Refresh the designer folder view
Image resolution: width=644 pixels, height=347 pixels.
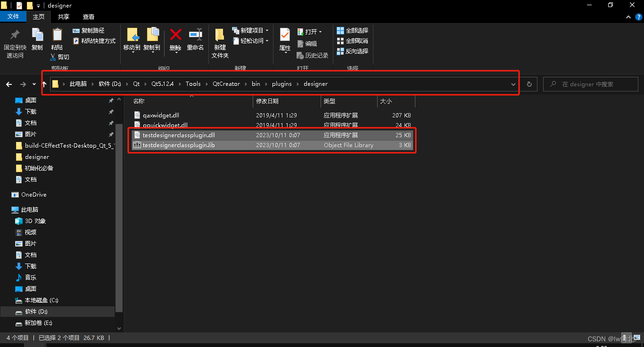point(529,84)
